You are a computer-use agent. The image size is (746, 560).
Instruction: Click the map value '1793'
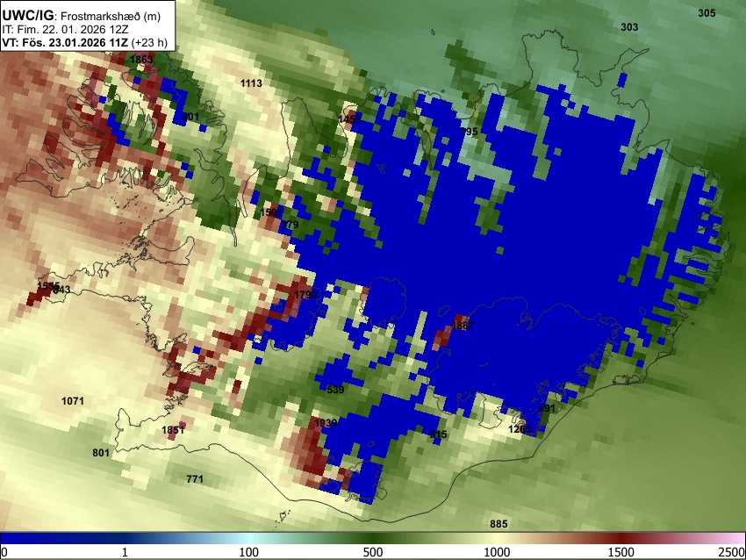pos(305,295)
